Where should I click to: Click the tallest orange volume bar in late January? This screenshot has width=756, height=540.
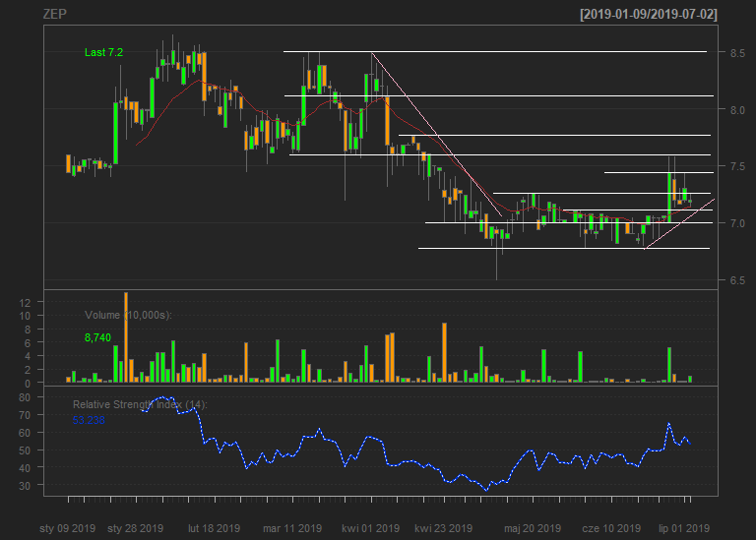click(126, 337)
